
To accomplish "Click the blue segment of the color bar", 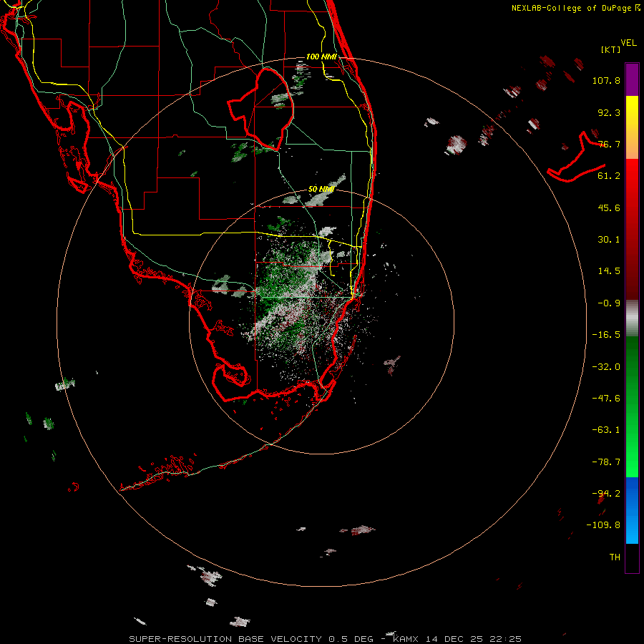I will [632, 510].
